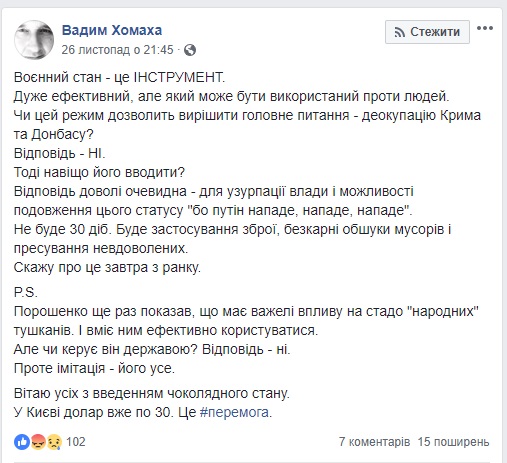Image resolution: width=507 pixels, height=463 pixels.
Task: Open the 102 reactions count list
Action: click(76, 442)
